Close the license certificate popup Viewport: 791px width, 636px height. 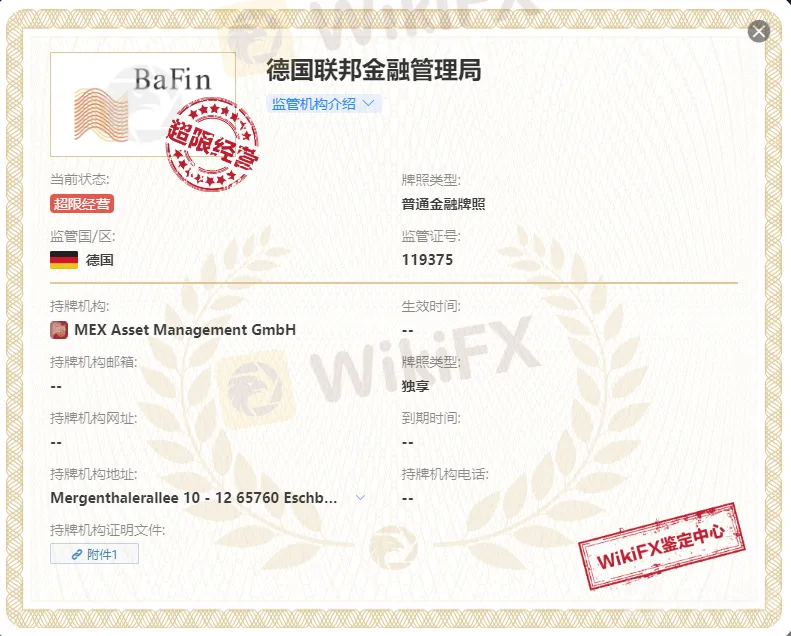click(759, 31)
